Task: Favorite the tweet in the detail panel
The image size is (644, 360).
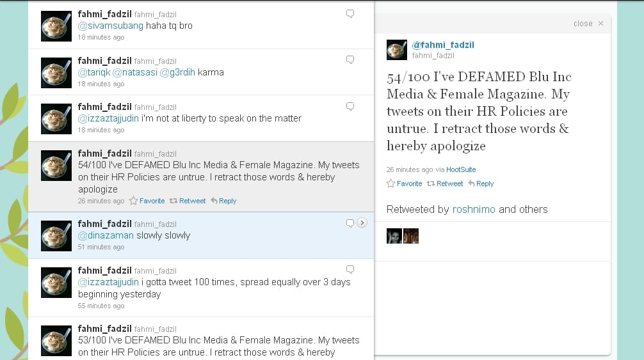Action: (x=405, y=184)
